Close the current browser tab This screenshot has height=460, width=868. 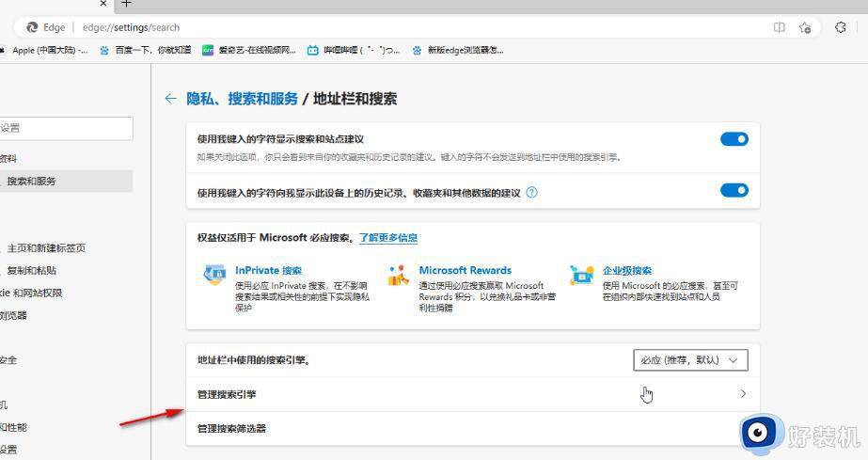coord(103,4)
